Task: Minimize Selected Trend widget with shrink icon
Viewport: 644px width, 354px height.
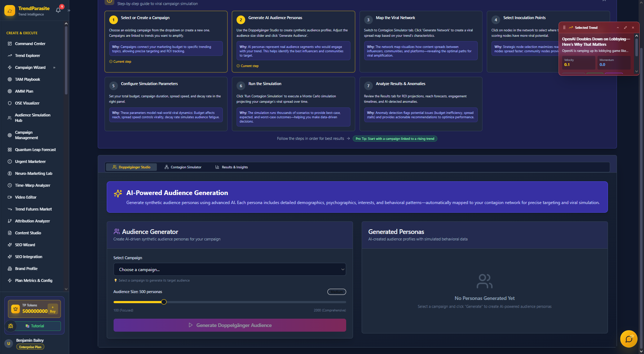Action: (625, 27)
